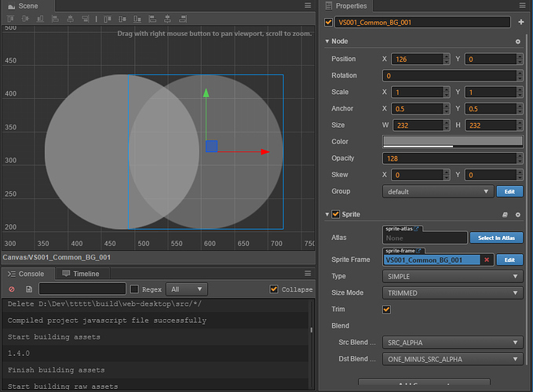The height and width of the screenshot is (392, 533).
Task: Click the Node section gear icon
Action: pyautogui.click(x=517, y=42)
